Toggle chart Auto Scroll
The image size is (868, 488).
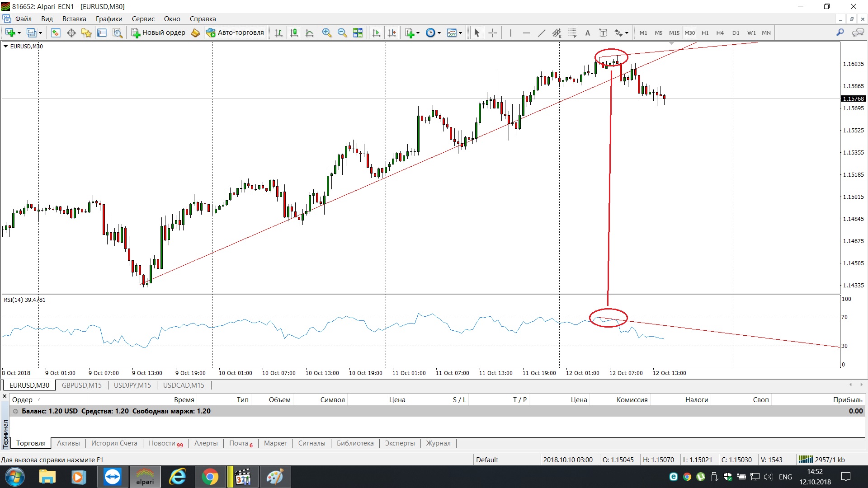tap(376, 33)
